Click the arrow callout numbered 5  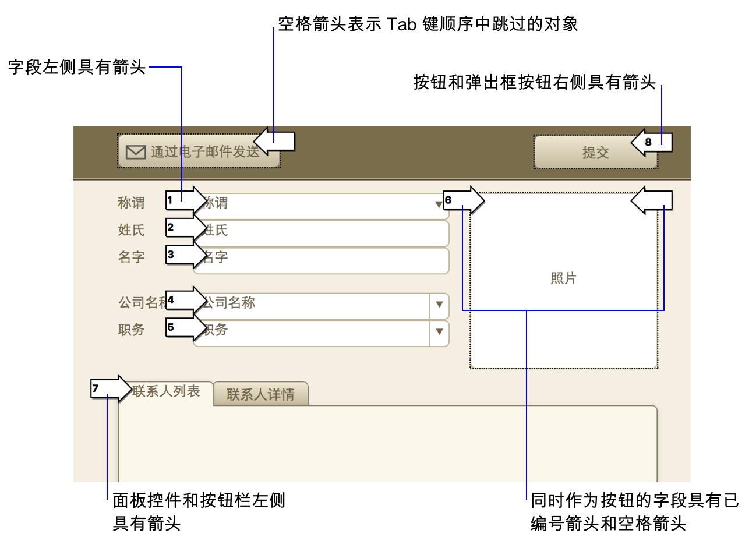click(185, 328)
